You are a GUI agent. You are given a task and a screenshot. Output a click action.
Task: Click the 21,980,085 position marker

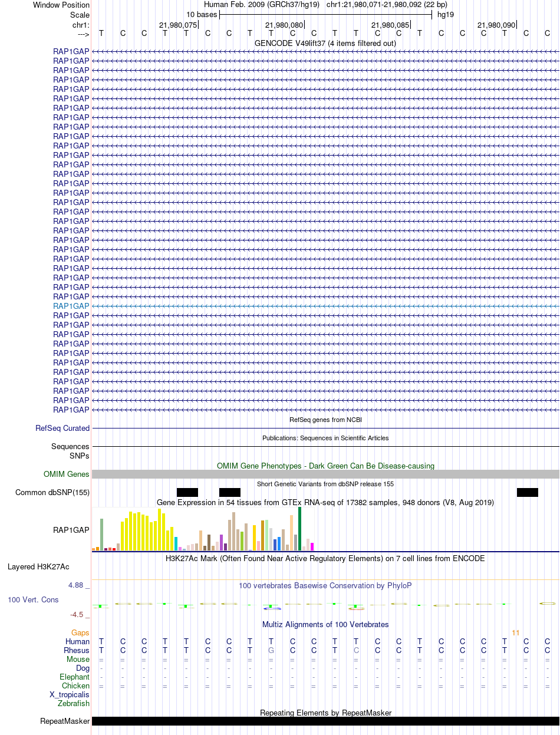point(390,25)
